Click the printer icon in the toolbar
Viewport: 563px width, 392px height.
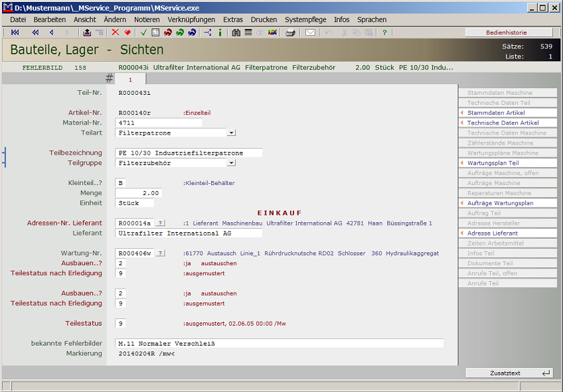pos(289,33)
